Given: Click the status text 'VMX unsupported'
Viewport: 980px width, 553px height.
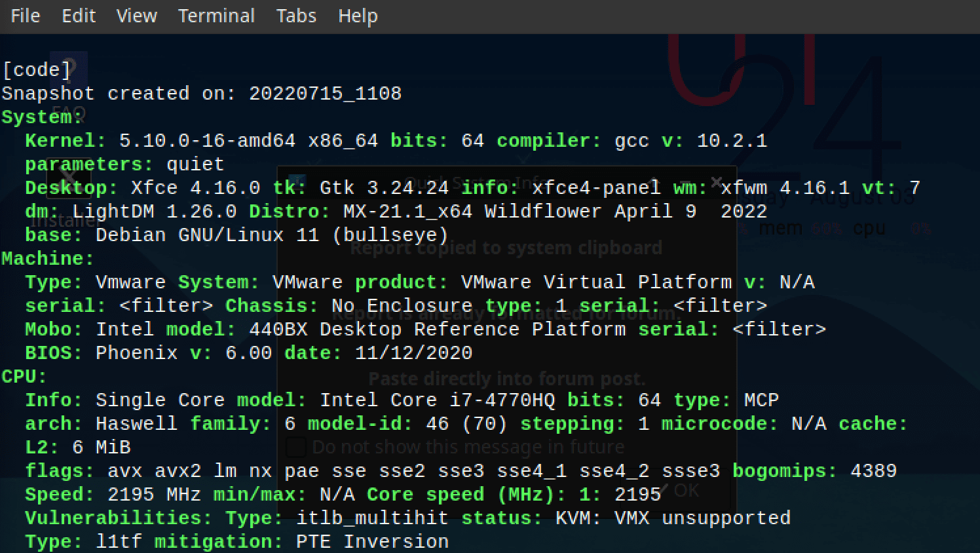Looking at the screenshot, I should coord(702,518).
